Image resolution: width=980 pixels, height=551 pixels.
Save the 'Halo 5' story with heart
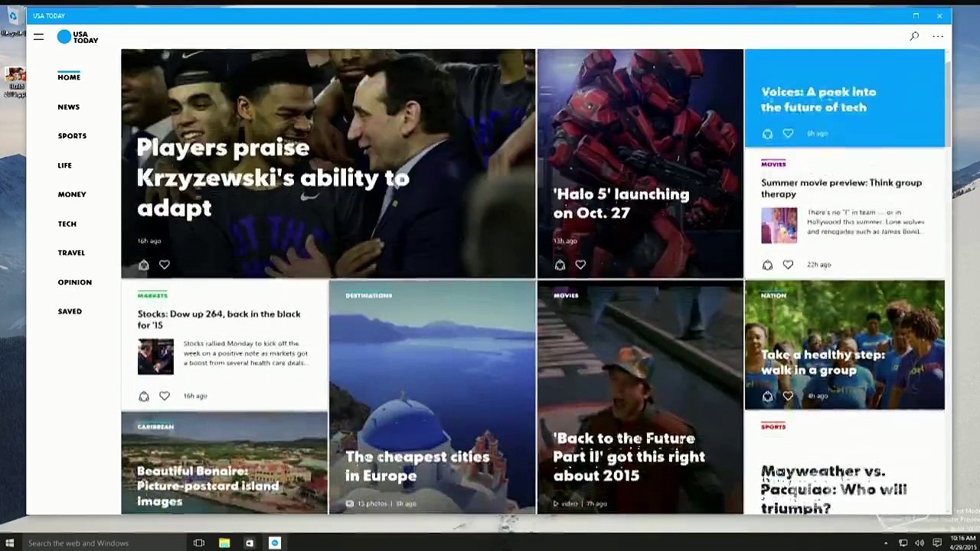click(580, 265)
